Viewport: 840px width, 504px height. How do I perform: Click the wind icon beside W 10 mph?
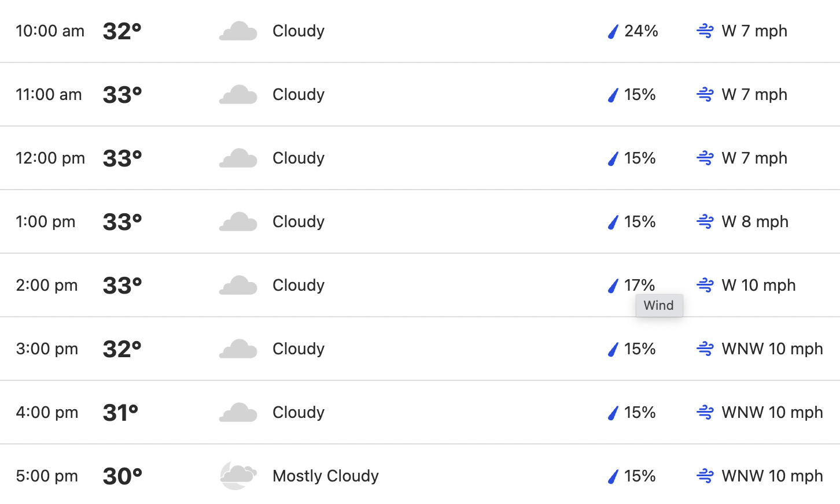(x=705, y=285)
